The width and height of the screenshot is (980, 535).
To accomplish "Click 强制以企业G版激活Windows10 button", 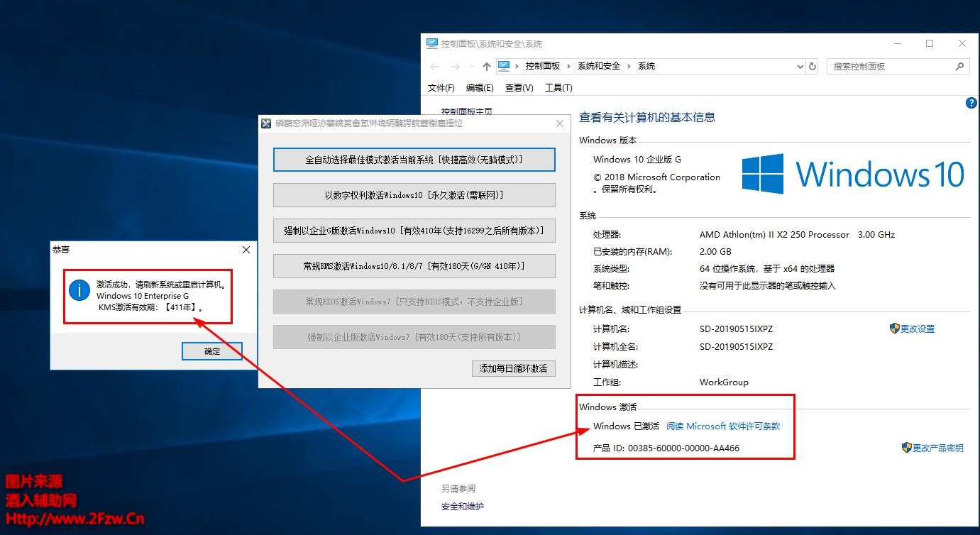I will (414, 231).
